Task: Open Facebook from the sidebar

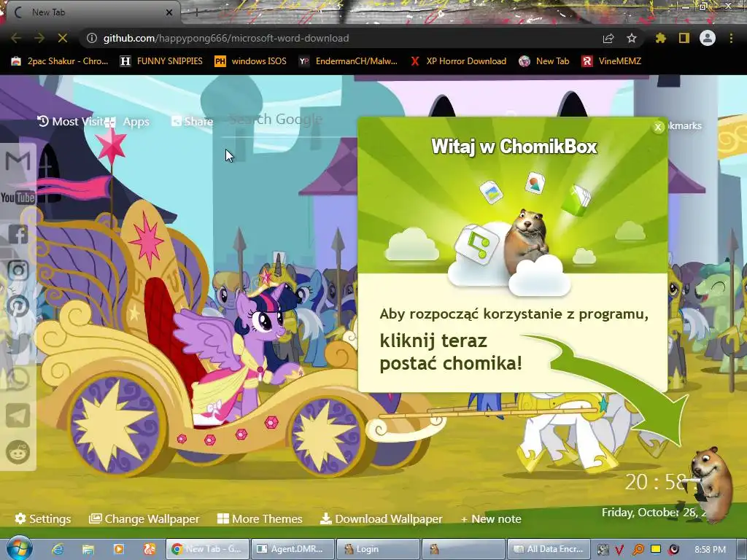Action: pyautogui.click(x=18, y=234)
